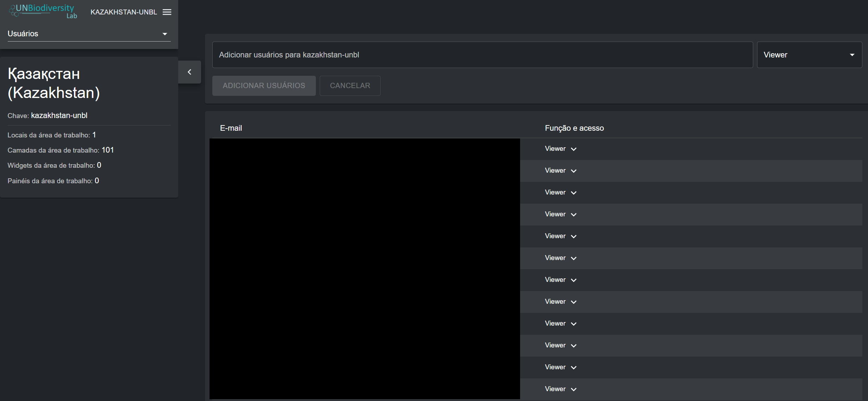Click the Adicionar usuários email input field
This screenshot has height=401, width=868.
point(482,55)
